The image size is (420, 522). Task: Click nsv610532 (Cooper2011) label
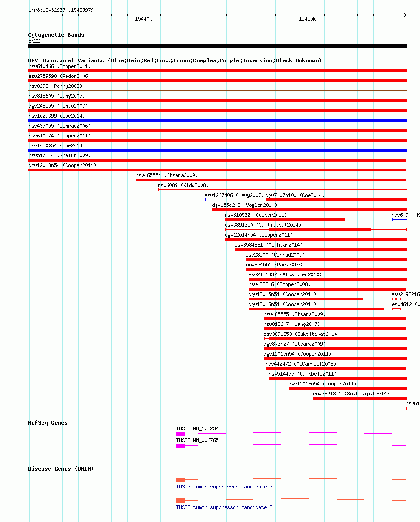[256, 215]
